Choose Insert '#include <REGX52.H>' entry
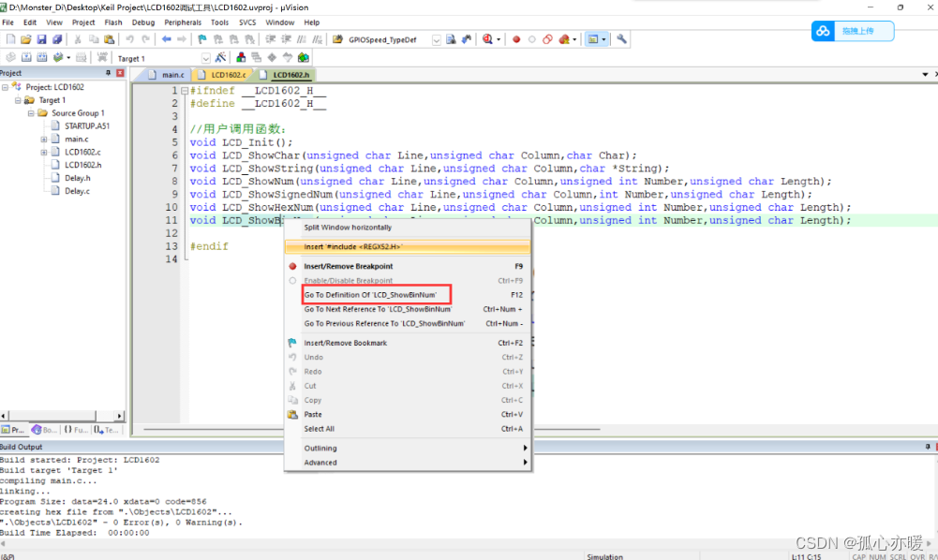This screenshot has width=938, height=560. click(x=408, y=247)
